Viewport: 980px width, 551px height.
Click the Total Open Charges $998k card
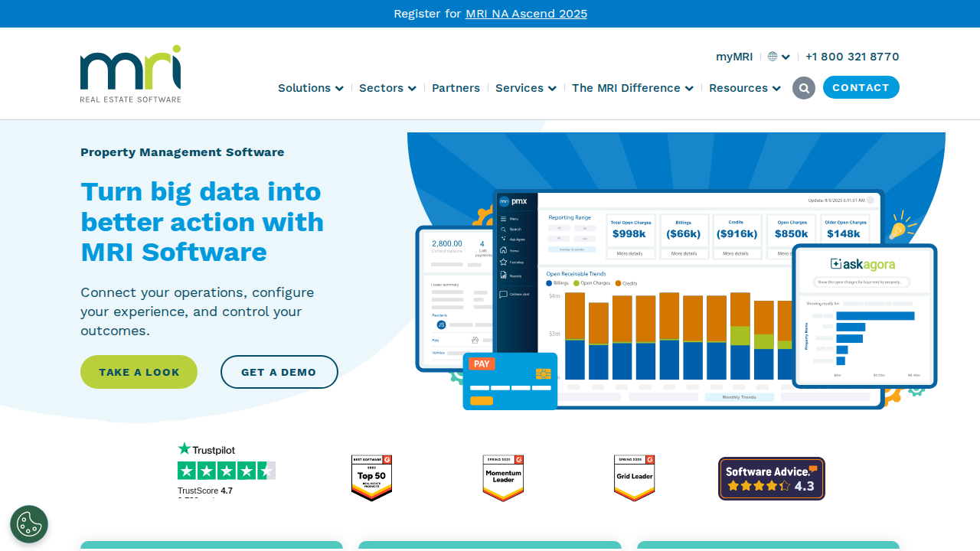tap(632, 236)
